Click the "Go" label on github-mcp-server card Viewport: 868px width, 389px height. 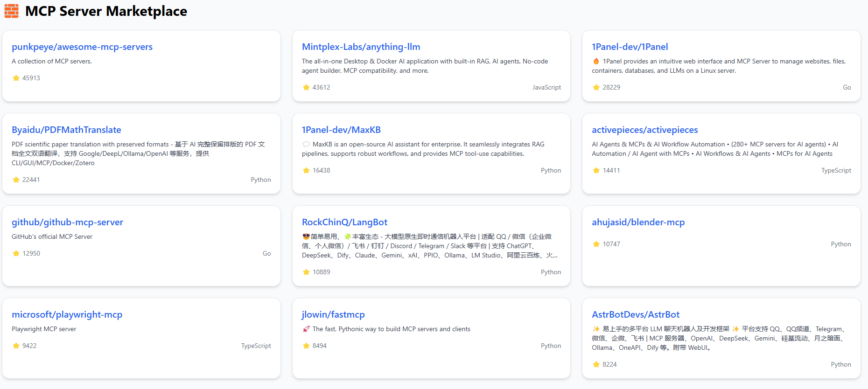pyautogui.click(x=266, y=253)
